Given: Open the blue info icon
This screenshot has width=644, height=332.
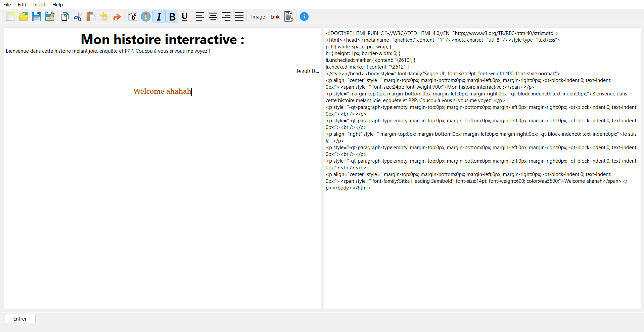Looking at the screenshot, I should [x=304, y=16].
